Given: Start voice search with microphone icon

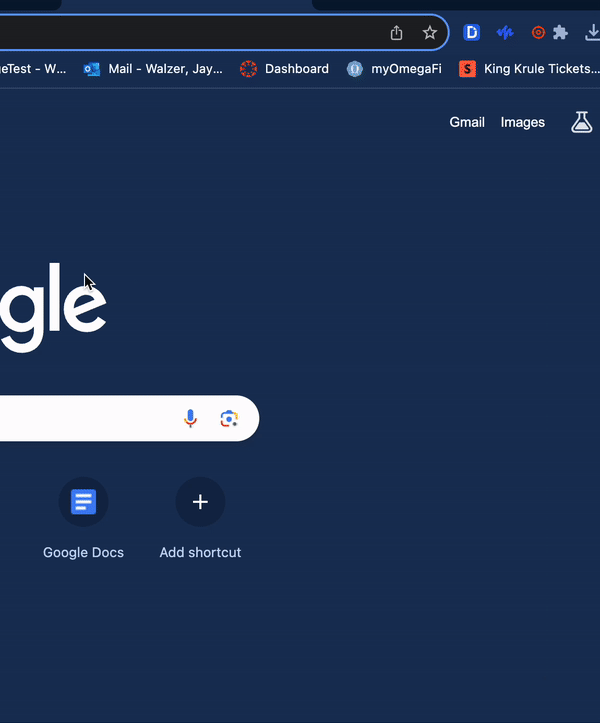Looking at the screenshot, I should tap(191, 418).
